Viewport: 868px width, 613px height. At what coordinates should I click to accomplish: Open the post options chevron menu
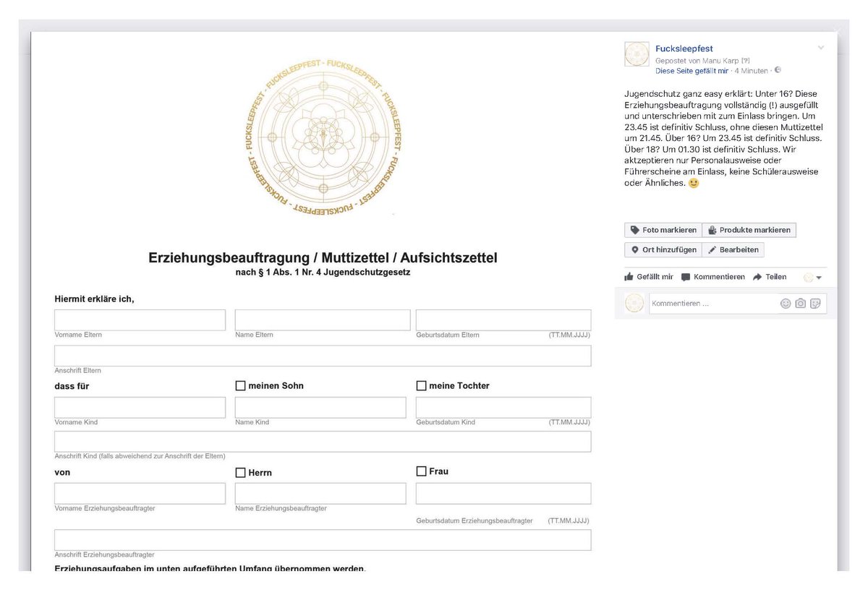pyautogui.click(x=820, y=48)
